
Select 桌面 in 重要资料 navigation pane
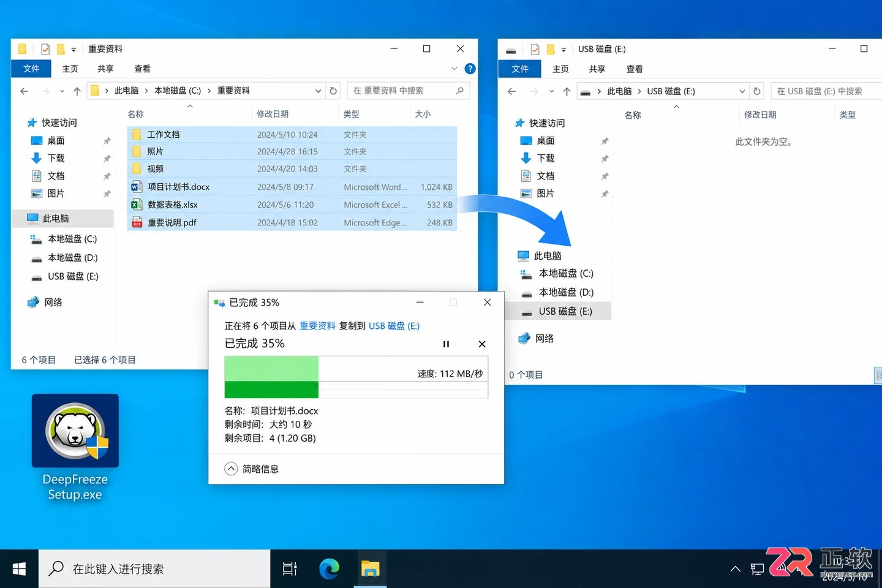pos(56,140)
